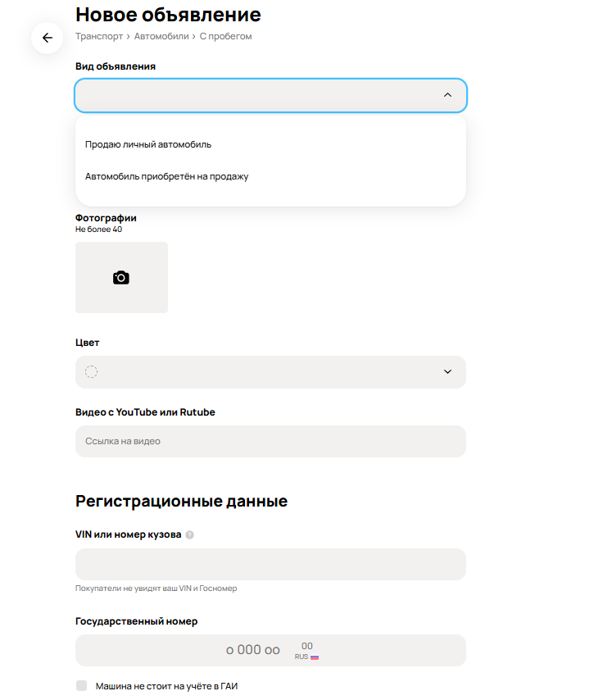
Task: Click the dashed circle icon in Цвет field
Action: click(x=90, y=371)
